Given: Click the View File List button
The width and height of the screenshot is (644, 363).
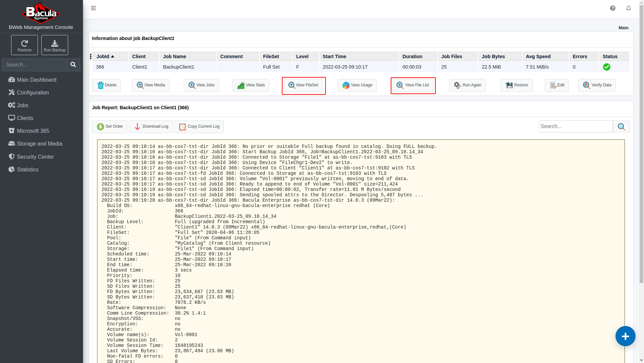Looking at the screenshot, I should tap(413, 85).
